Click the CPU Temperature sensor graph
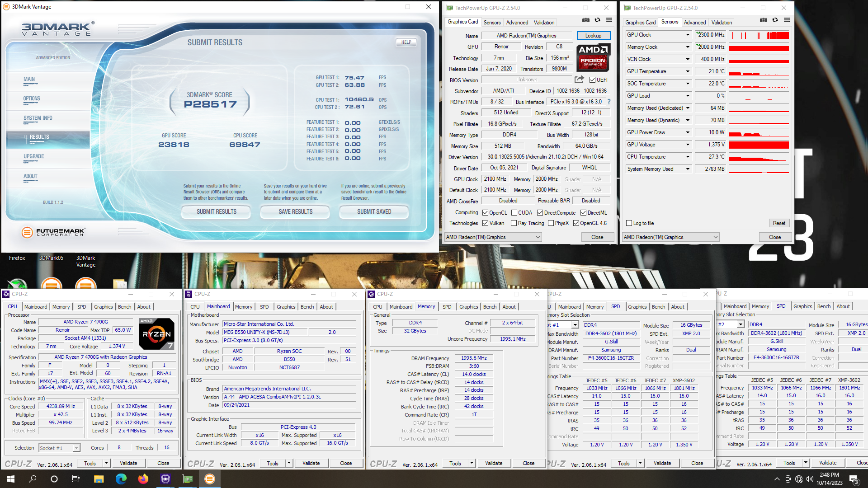This screenshot has height=488, width=868. 759,157
